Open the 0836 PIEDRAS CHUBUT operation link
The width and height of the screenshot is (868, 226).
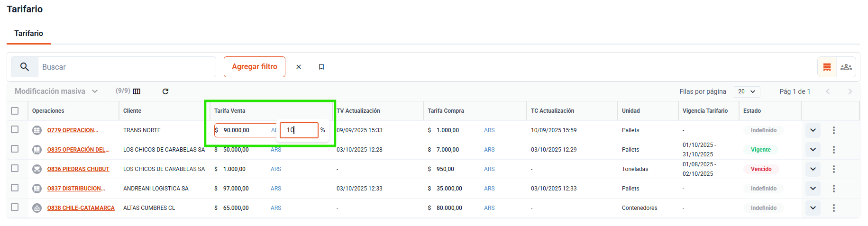(78, 169)
